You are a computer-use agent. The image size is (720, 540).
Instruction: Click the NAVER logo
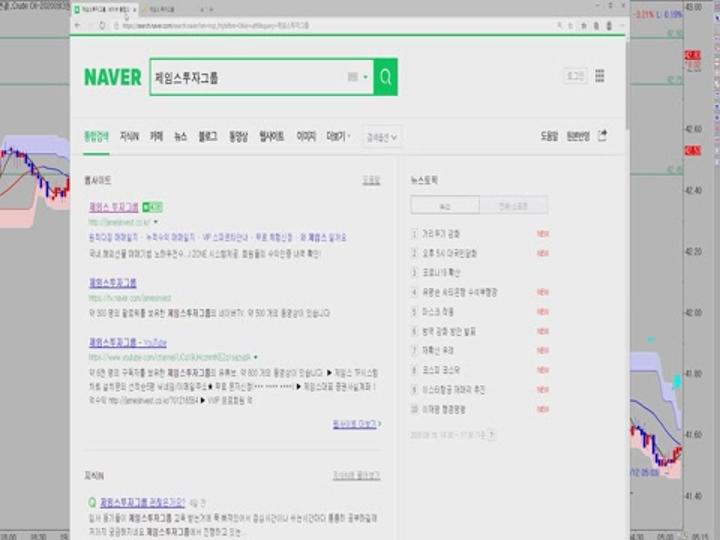coord(112,77)
